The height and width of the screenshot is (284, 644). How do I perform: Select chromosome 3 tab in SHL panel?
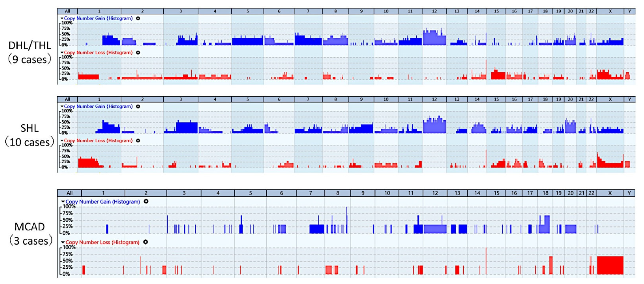coord(180,99)
